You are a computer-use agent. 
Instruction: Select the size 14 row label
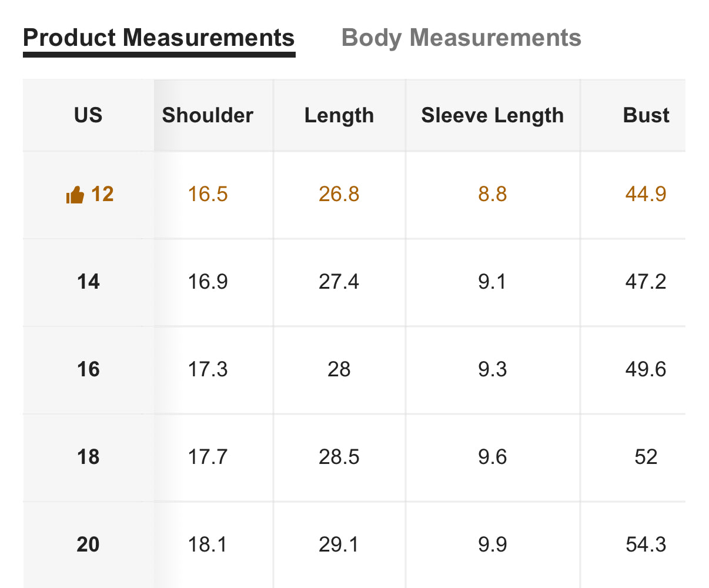[88, 282]
